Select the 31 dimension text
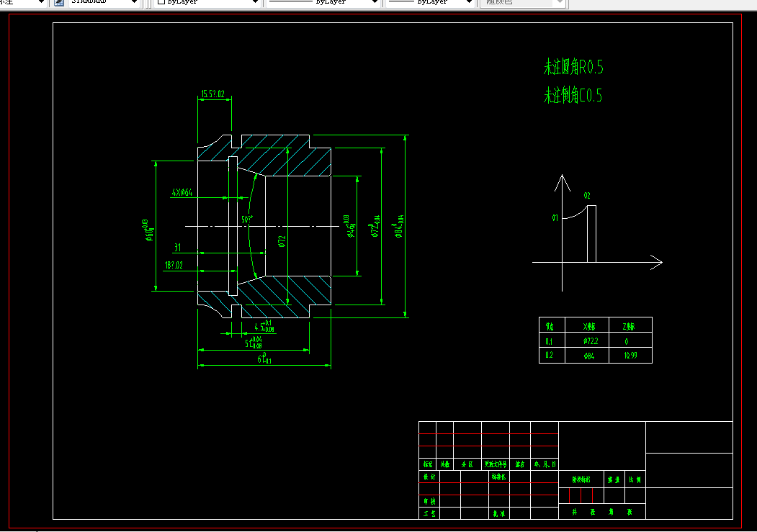The image size is (757, 532). pos(178,248)
